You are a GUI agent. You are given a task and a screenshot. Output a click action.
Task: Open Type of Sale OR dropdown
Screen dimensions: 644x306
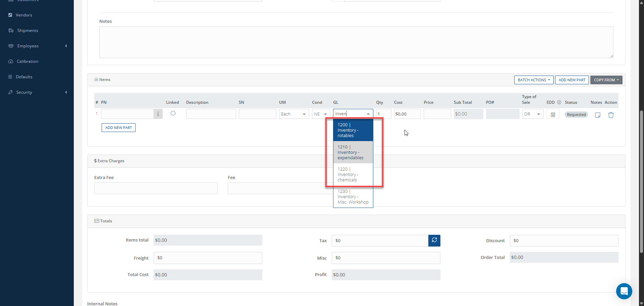(532, 114)
